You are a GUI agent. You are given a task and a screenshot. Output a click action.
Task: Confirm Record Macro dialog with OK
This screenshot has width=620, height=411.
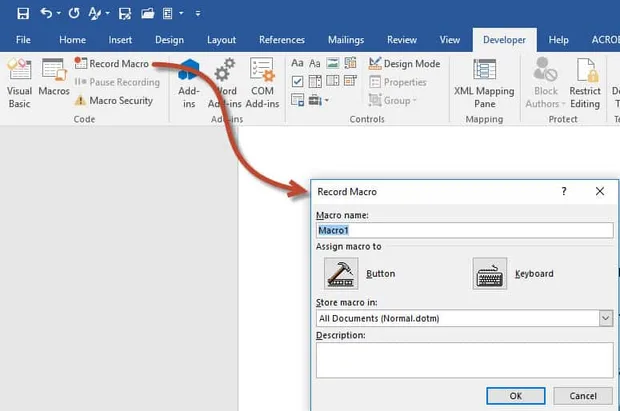[x=516, y=396]
